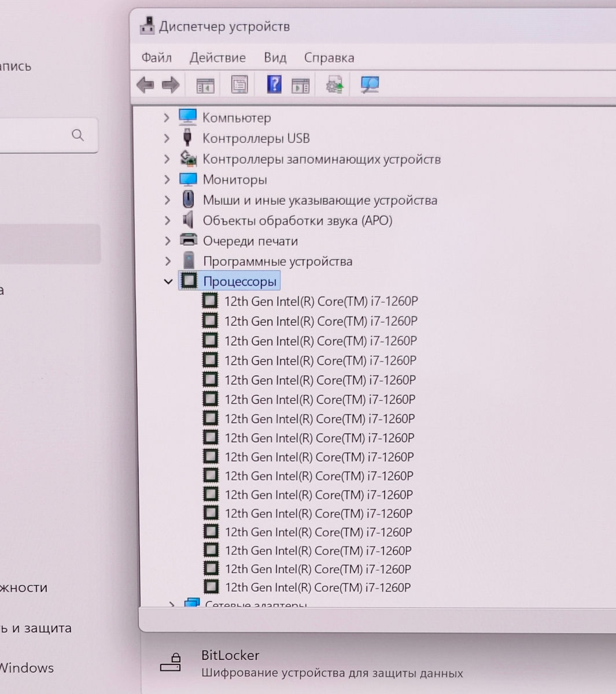
Task: Expand the Мониторы category
Action: (167, 180)
